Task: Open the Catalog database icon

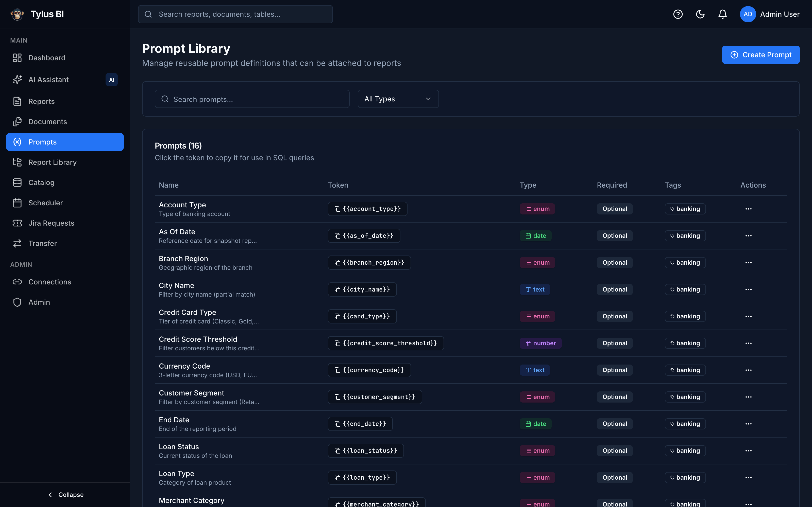Action: click(17, 183)
